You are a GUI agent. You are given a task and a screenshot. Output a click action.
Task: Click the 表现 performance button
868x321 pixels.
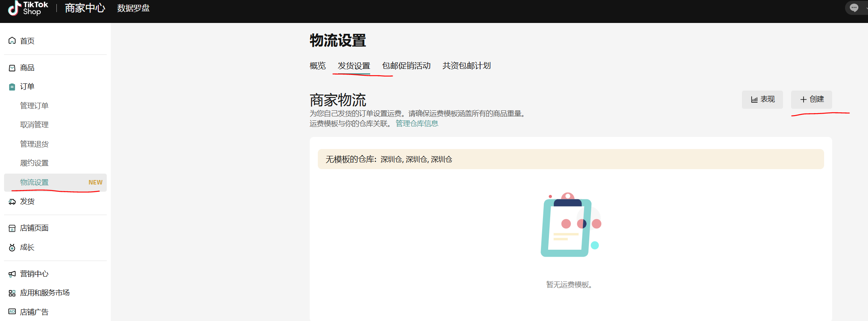[x=762, y=99]
